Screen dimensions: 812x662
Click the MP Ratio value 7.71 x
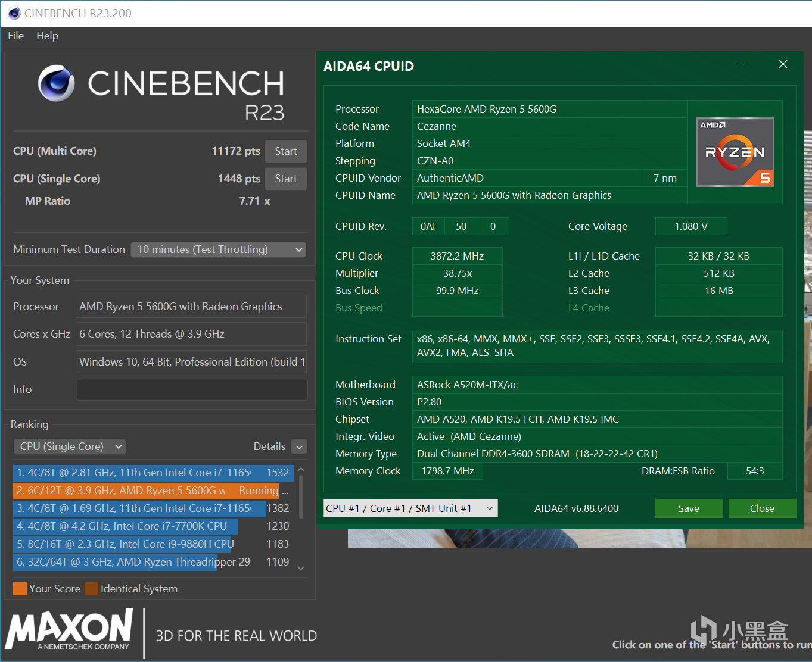pos(254,201)
